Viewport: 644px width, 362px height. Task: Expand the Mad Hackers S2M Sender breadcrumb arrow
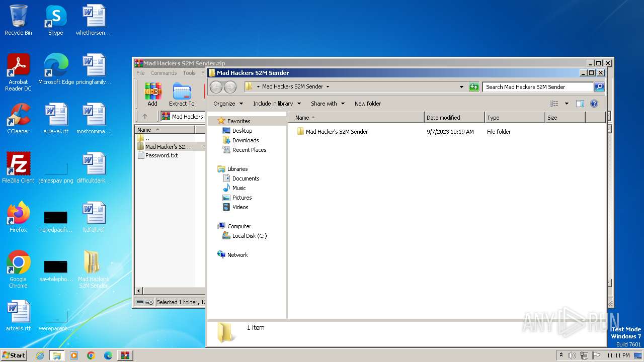tap(328, 87)
